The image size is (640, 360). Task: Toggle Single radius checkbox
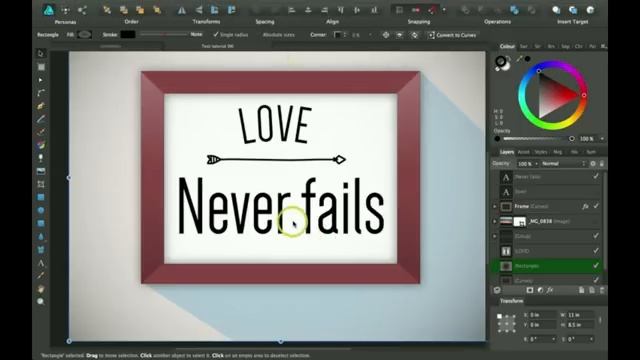[231, 35]
